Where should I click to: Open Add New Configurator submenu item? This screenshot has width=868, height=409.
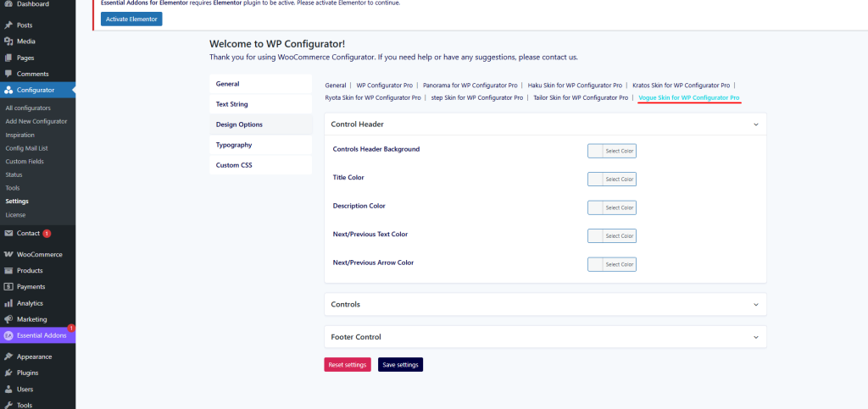pyautogui.click(x=37, y=122)
